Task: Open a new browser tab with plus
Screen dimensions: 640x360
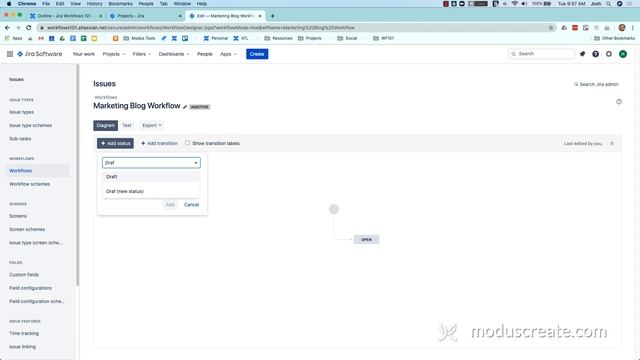Action: 272,16
